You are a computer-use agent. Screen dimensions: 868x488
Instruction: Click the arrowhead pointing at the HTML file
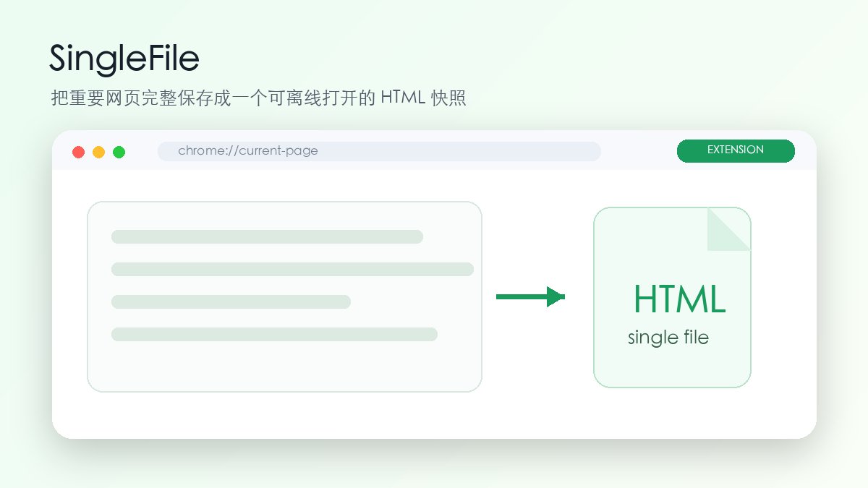pos(556,296)
